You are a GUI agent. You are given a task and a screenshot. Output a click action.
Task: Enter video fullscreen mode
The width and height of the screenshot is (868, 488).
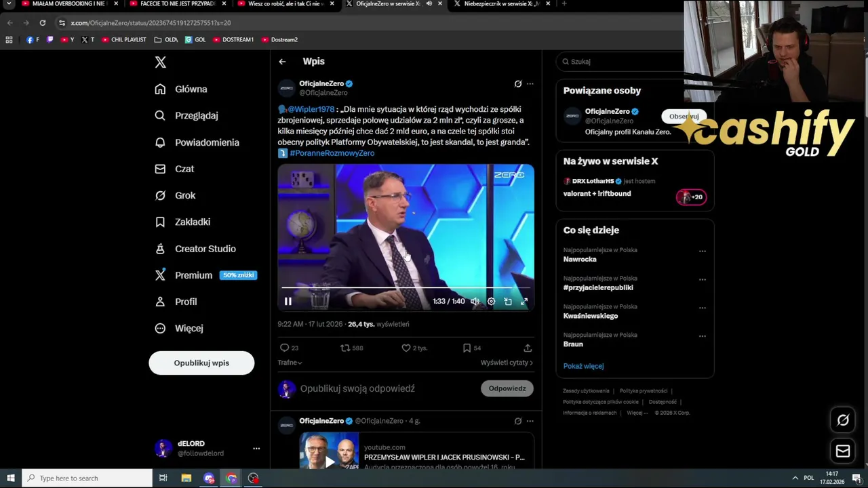(524, 302)
